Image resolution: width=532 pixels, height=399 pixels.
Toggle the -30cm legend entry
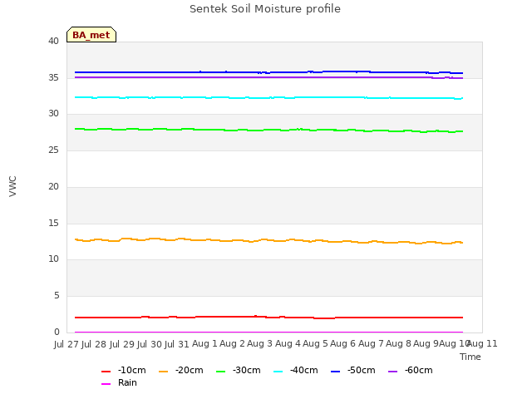click(x=239, y=371)
